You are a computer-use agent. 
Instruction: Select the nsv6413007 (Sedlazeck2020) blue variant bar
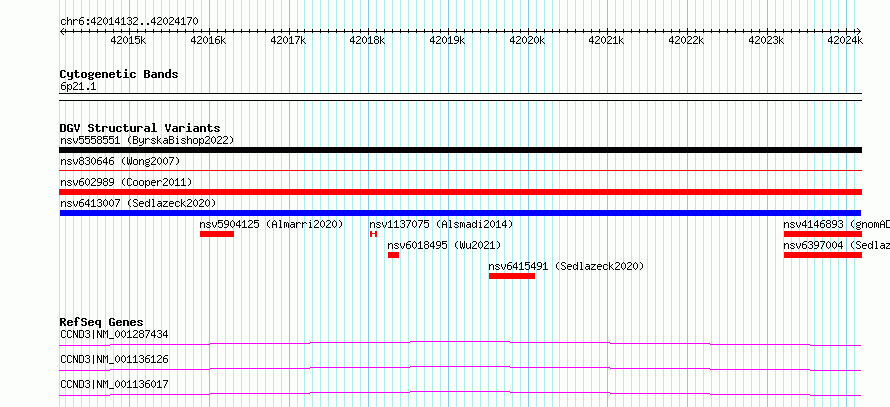click(x=460, y=213)
